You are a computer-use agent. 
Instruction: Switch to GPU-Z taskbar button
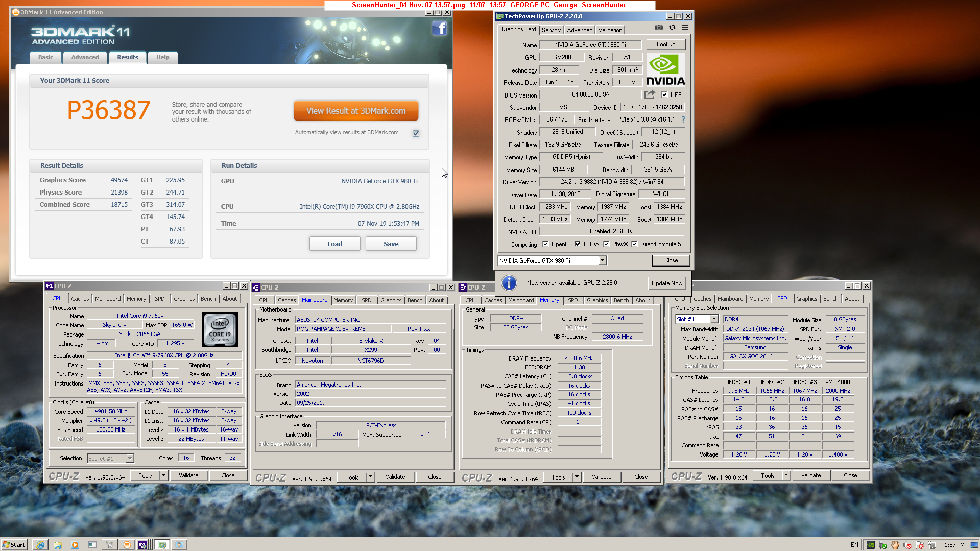coord(162,545)
